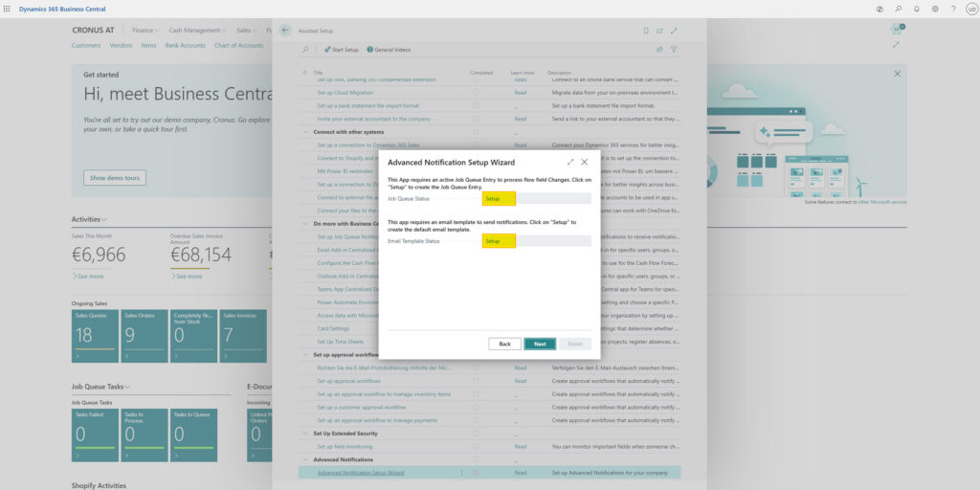This screenshot has width=980, height=490.
Task: Click the search magnifier in top bar
Action: click(898, 9)
